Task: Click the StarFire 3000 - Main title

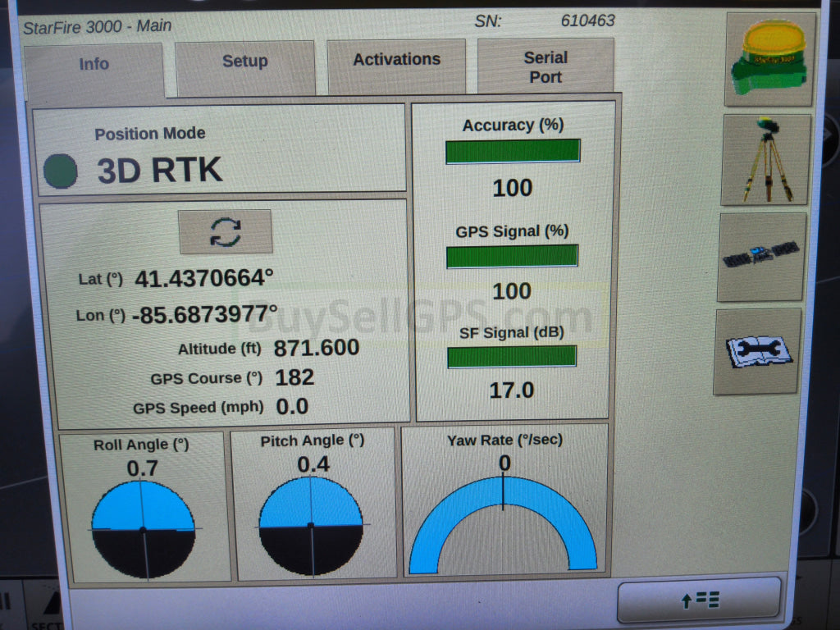Action: click(97, 26)
